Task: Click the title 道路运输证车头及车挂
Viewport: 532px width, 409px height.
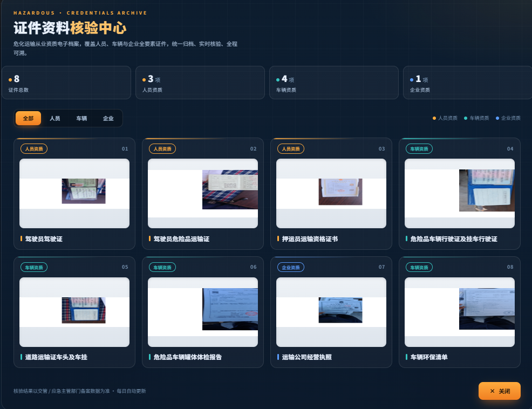Action: click(56, 357)
